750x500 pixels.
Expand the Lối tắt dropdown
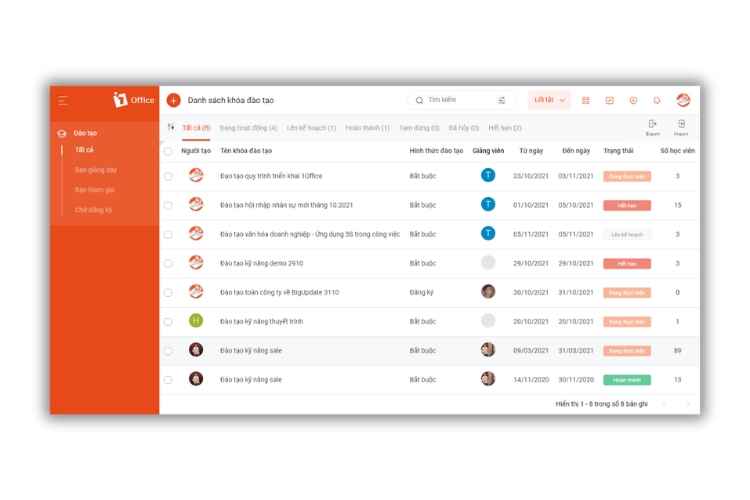[x=549, y=101]
